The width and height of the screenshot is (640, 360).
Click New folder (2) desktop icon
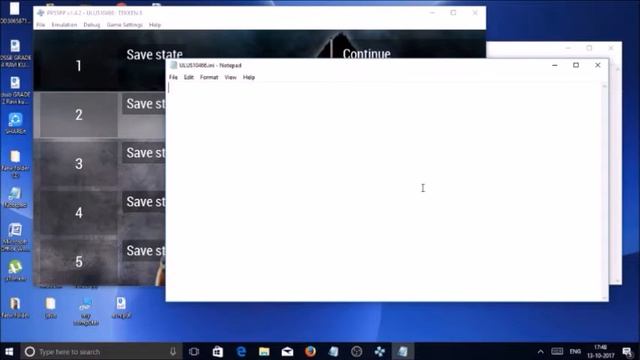click(16, 164)
